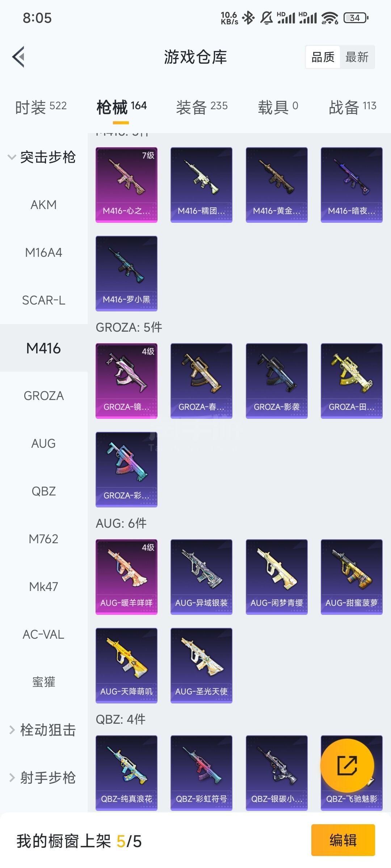Open the GROZA-彩 rainbow skin icon
Screen dimensions: 391x868
click(x=126, y=469)
